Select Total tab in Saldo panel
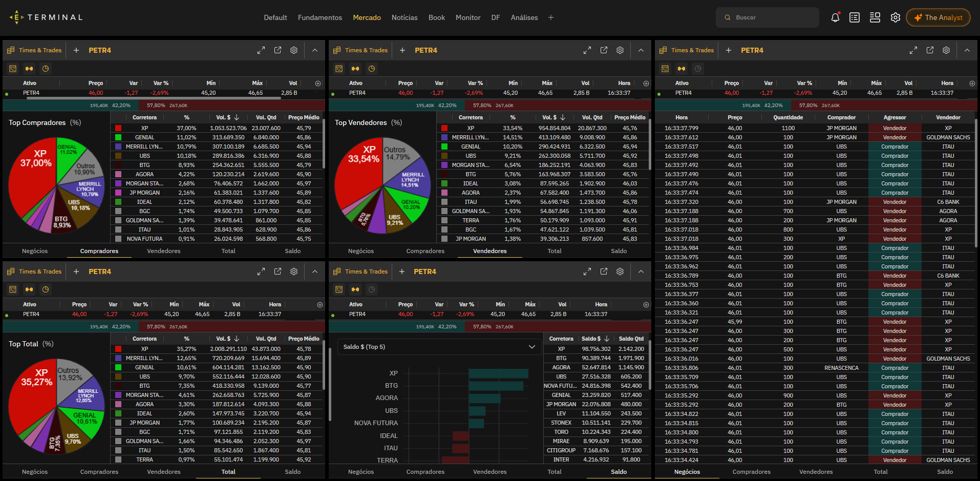Viewport: 980px width, 481px height. [x=555, y=472]
